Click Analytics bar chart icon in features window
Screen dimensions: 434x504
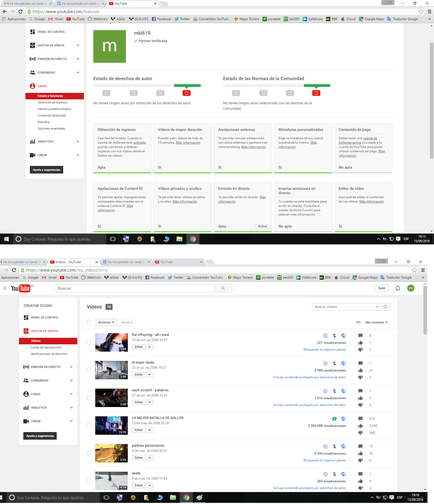(32, 141)
